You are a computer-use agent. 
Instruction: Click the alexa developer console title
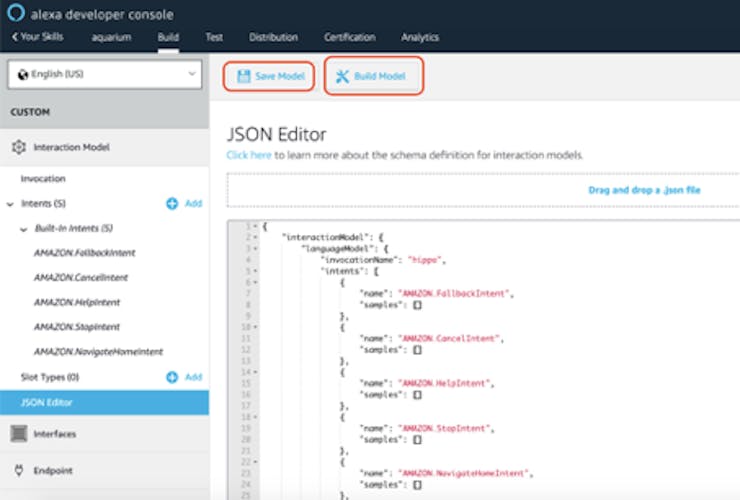click(x=102, y=15)
